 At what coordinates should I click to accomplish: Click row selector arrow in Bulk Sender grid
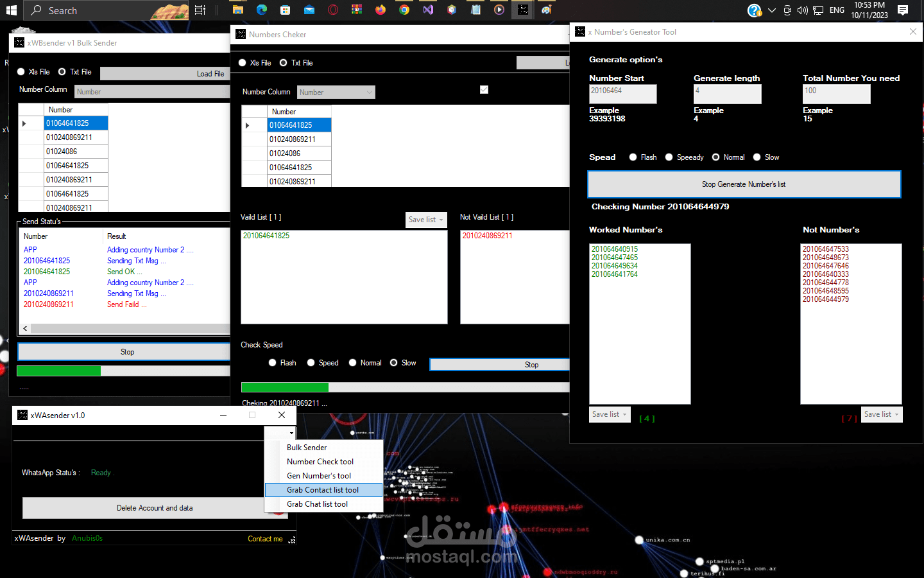point(24,123)
